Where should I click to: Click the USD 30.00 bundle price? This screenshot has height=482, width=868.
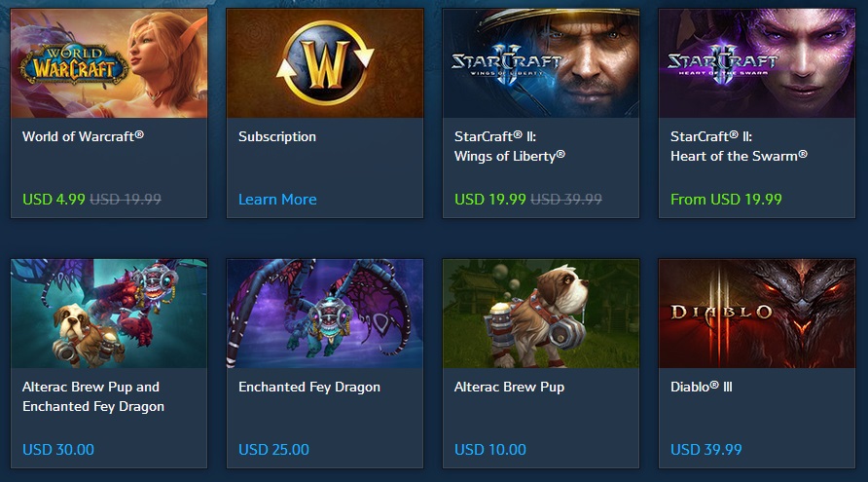(58, 450)
